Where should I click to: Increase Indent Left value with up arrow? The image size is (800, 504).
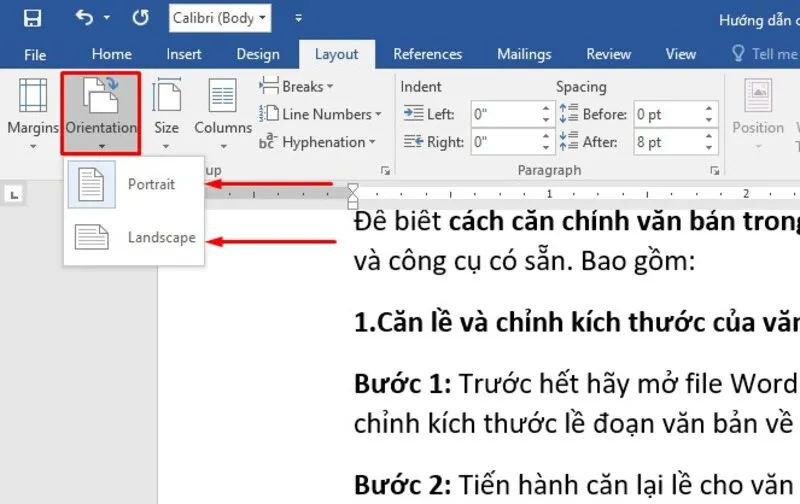[x=546, y=108]
